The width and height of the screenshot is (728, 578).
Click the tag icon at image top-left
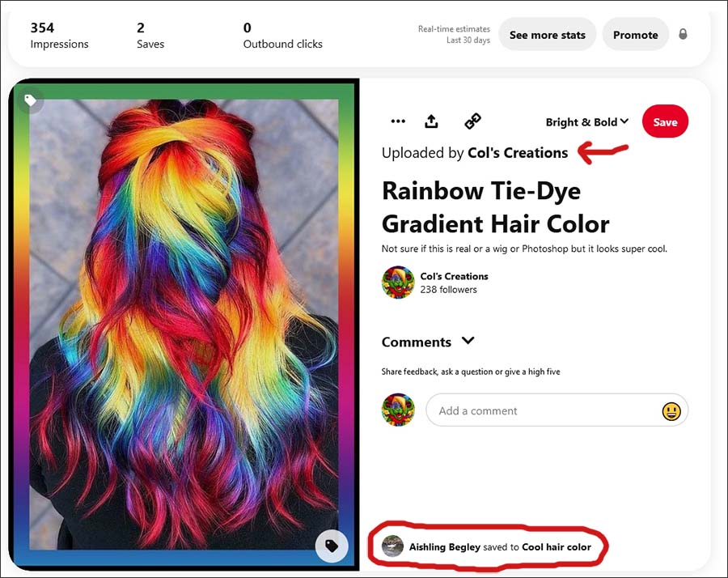(31, 100)
